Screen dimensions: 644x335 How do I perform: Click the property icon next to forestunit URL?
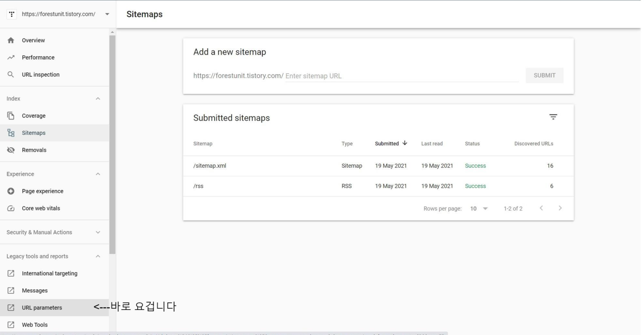click(x=12, y=14)
